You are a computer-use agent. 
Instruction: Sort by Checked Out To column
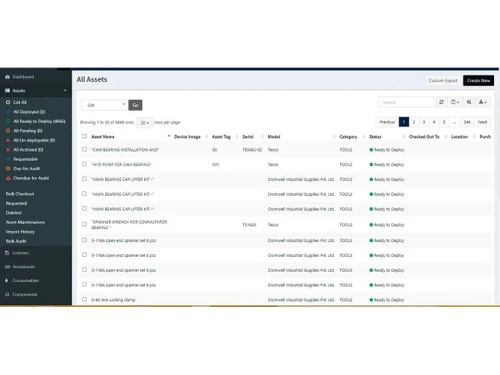(424, 137)
